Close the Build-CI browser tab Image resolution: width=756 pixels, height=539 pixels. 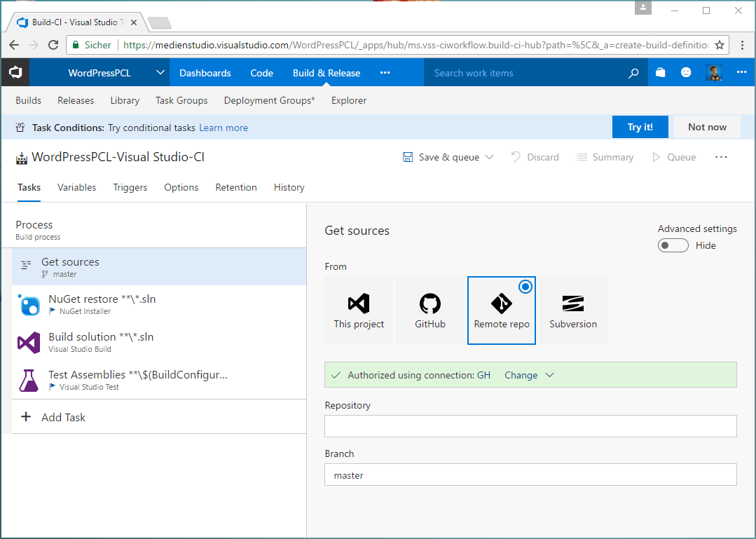134,22
